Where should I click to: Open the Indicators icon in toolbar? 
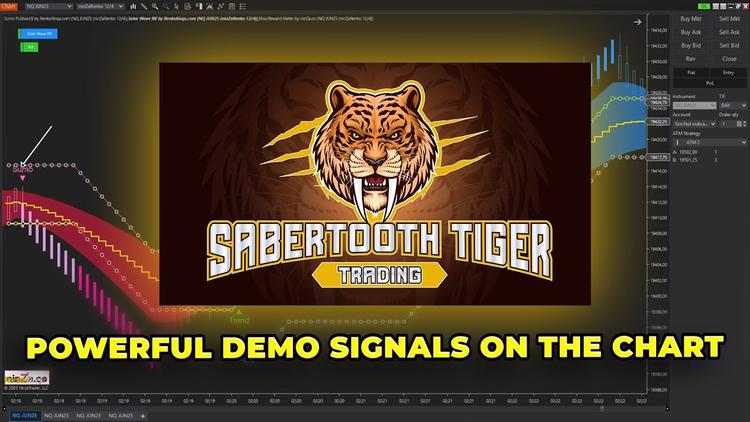coord(210,6)
